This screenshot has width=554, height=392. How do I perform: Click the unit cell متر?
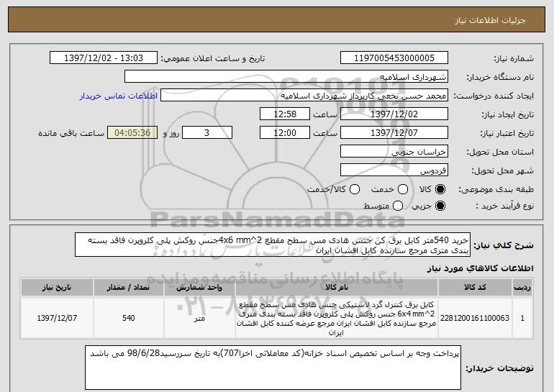[199, 318]
